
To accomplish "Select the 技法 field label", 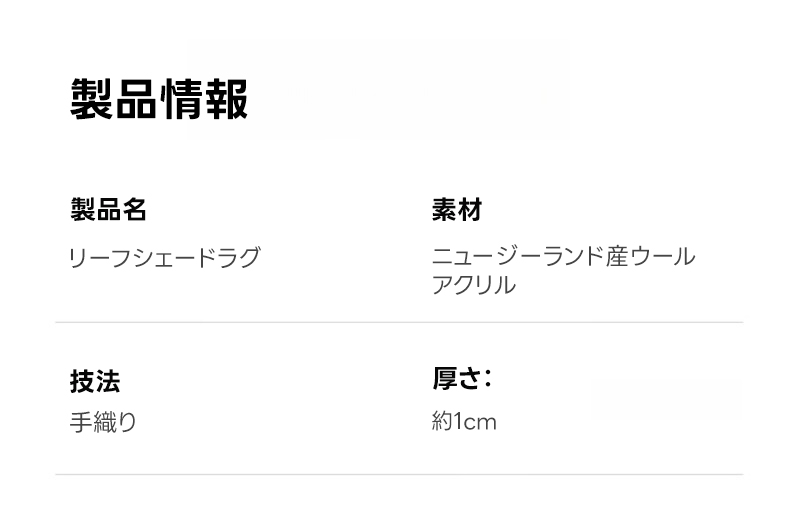I will pyautogui.click(x=95, y=381).
